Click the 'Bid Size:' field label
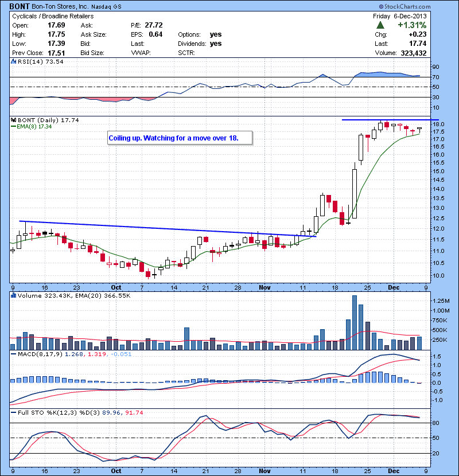 pos(92,53)
